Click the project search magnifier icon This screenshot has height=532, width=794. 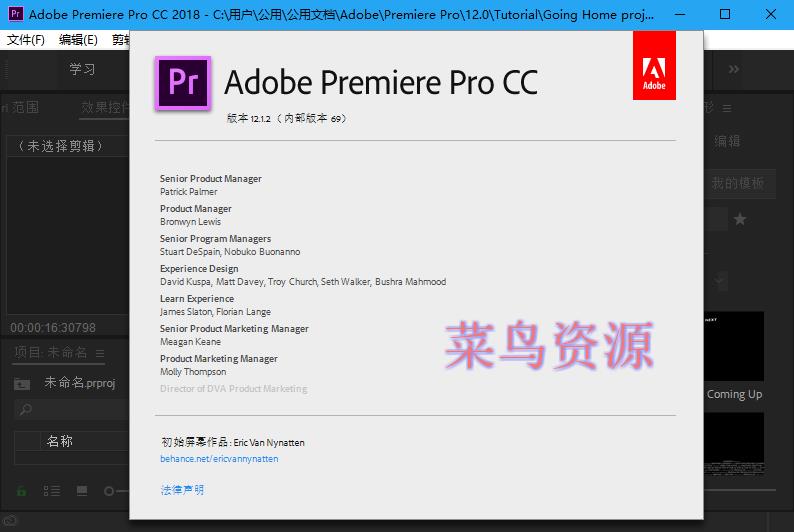click(25, 410)
